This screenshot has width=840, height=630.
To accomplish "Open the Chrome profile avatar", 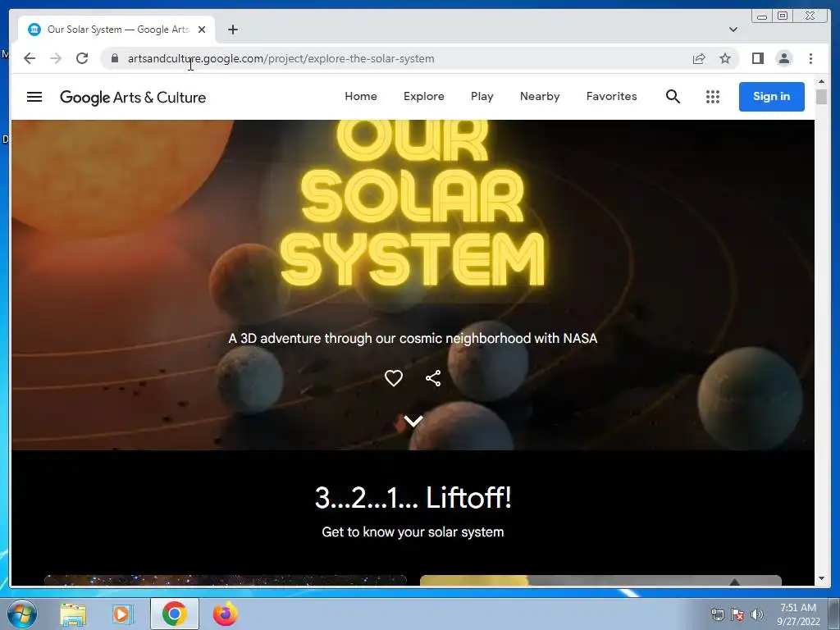I will point(783,58).
